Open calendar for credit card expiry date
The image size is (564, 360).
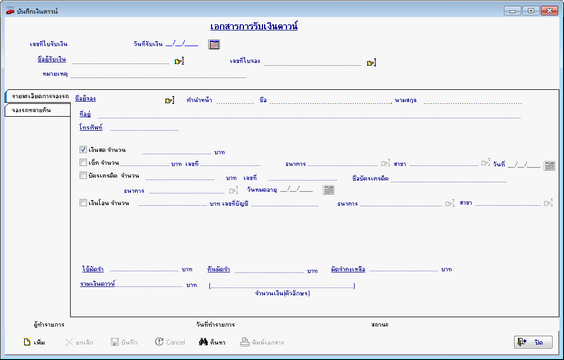[328, 190]
